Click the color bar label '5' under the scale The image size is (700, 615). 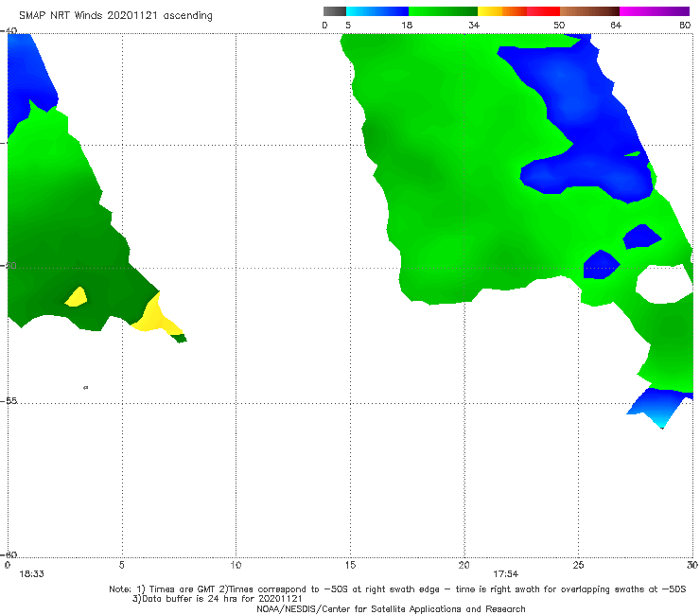pyautogui.click(x=348, y=26)
